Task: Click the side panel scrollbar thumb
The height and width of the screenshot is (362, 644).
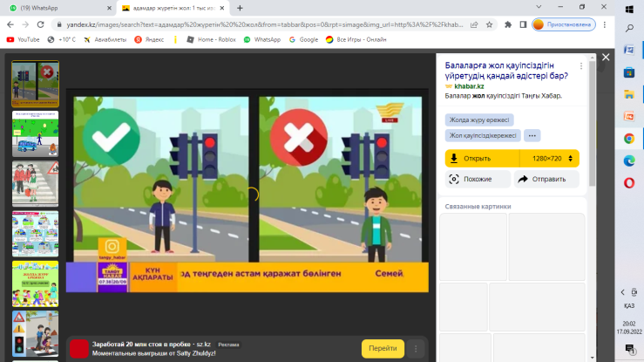Action: [x=592, y=123]
